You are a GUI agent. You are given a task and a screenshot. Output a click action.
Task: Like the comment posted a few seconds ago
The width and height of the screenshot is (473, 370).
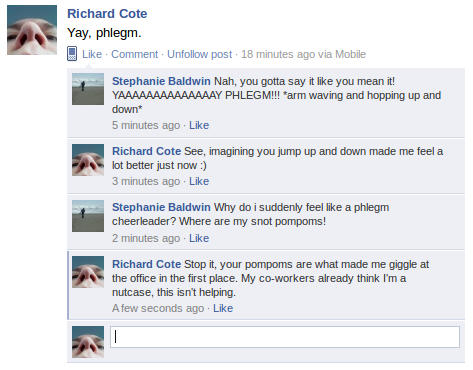(223, 308)
